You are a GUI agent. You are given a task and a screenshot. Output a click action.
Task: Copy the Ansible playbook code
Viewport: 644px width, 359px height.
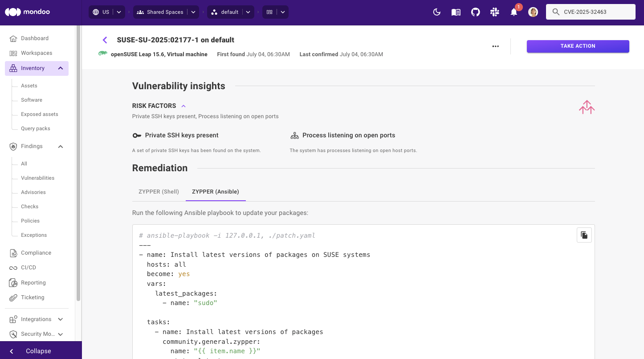pyautogui.click(x=584, y=235)
